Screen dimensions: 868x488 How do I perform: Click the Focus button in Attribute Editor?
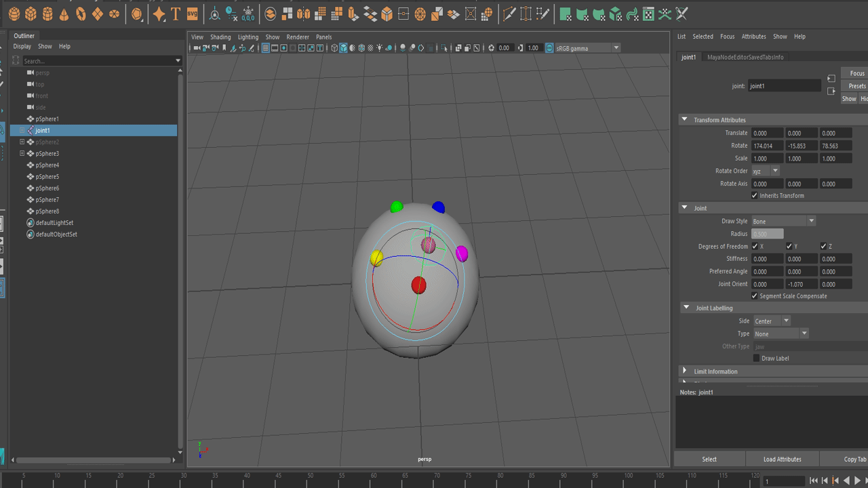click(856, 73)
